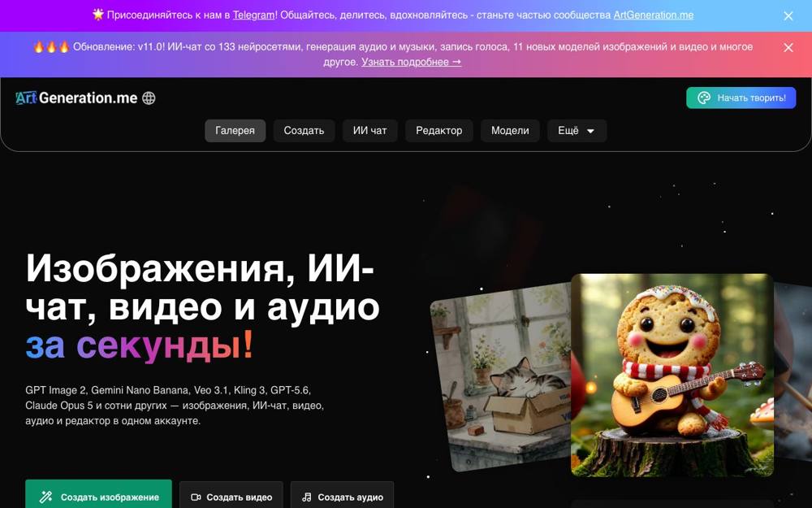Click the 'Создать аудио' button
The height and width of the screenshot is (508, 812).
coord(343,496)
